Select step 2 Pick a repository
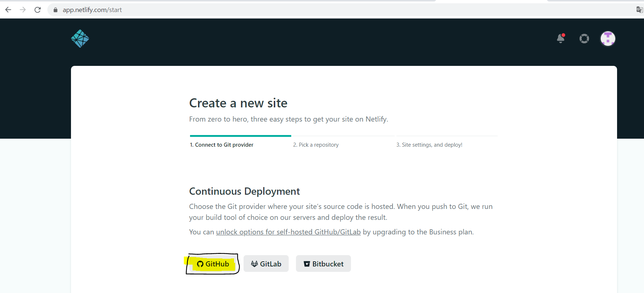The height and width of the screenshot is (293, 644). click(316, 145)
